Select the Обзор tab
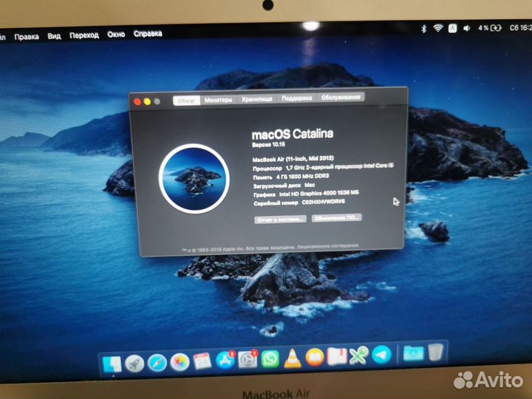Viewport: 532px width, 399px height. tap(186, 100)
